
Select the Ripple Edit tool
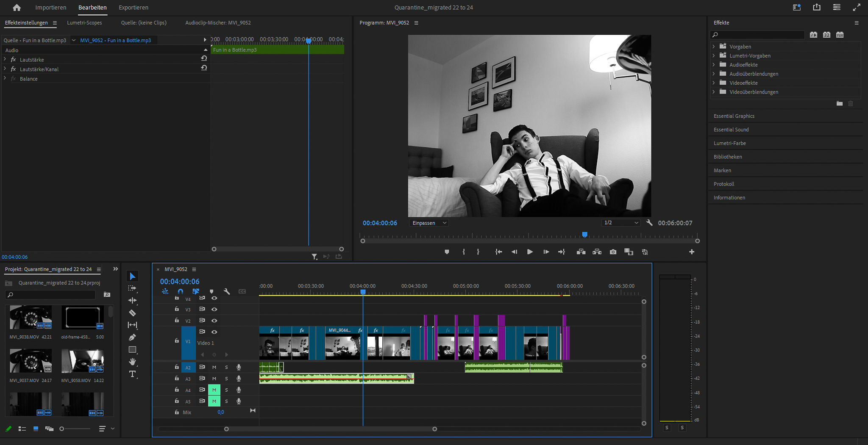pos(132,300)
